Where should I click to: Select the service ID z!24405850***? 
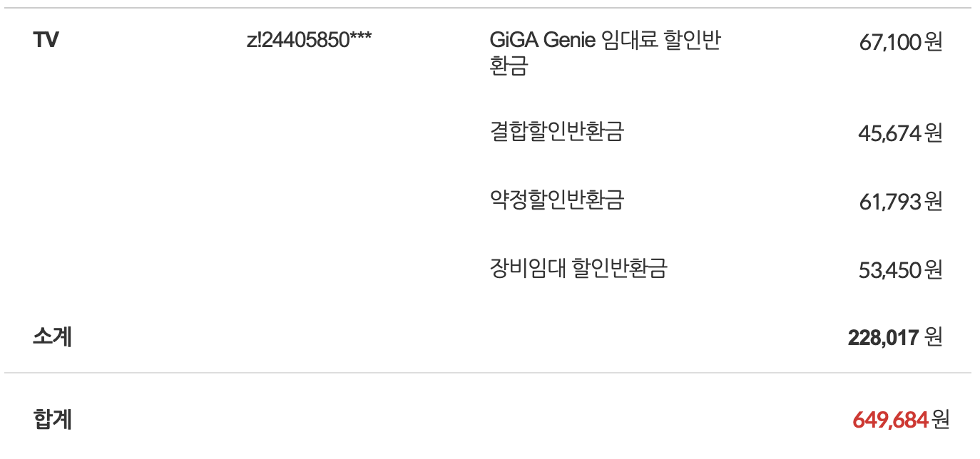[x=308, y=40]
